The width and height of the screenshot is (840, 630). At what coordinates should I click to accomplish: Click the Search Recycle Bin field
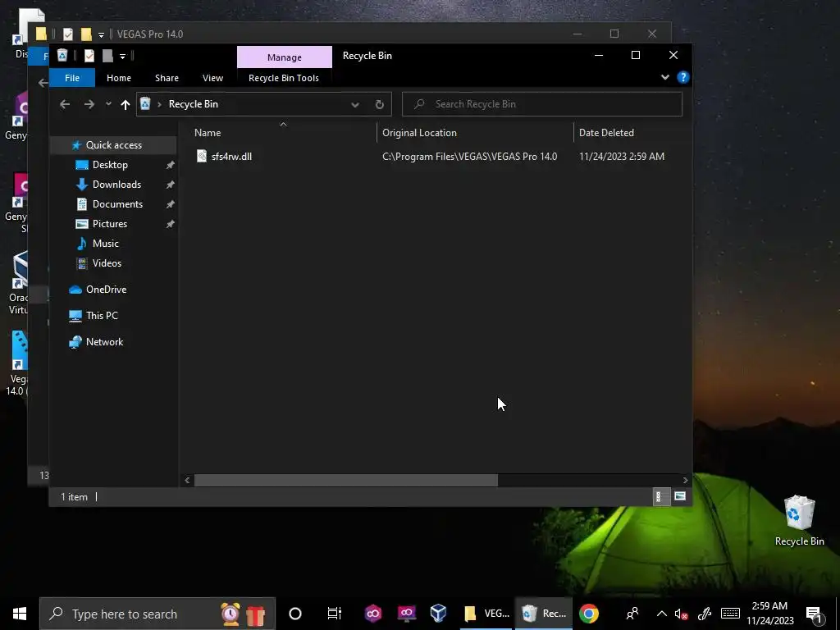point(542,104)
